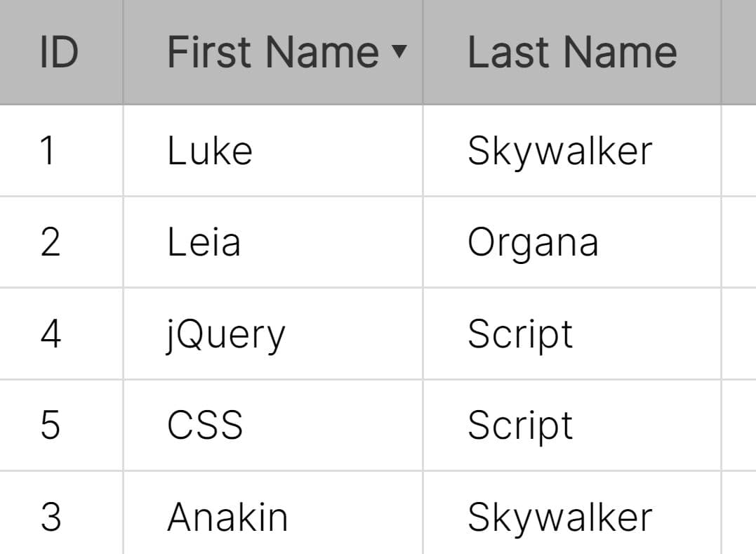Screen dimensions: 756x554
Task: Click the Organa last name cell
Action: pos(533,242)
